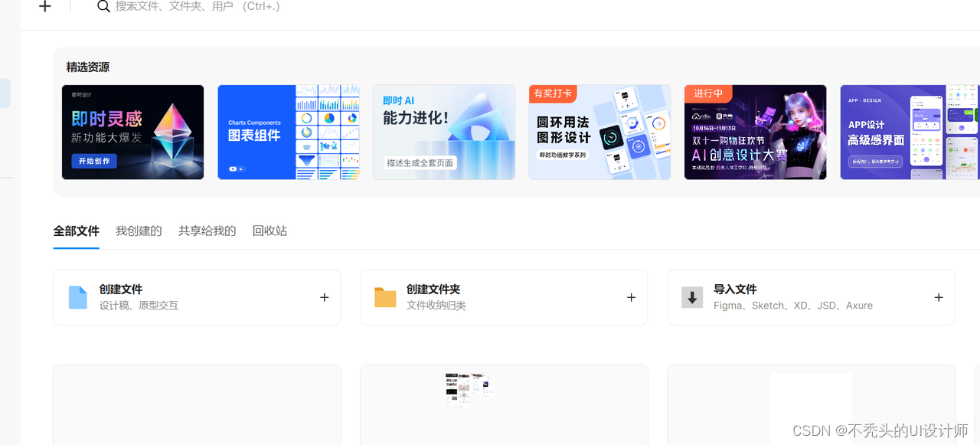980x445 pixels.
Task: Click the 设计稿、原型交互 subtitle
Action: coord(139,306)
